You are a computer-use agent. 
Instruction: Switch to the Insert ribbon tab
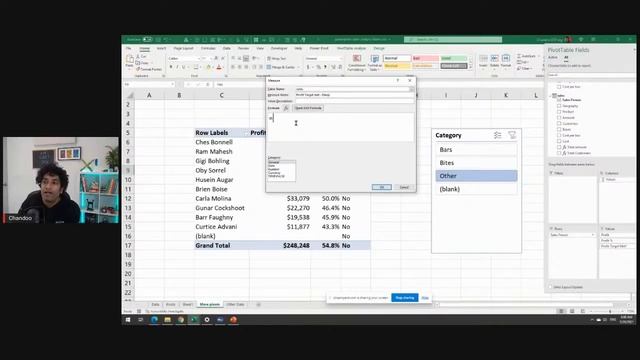(x=162, y=48)
